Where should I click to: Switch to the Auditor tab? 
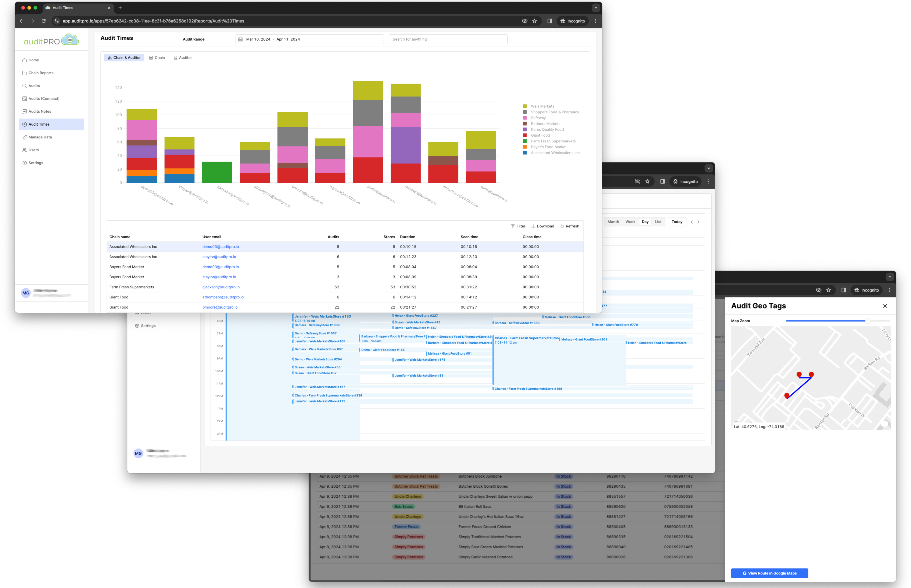[183, 58]
